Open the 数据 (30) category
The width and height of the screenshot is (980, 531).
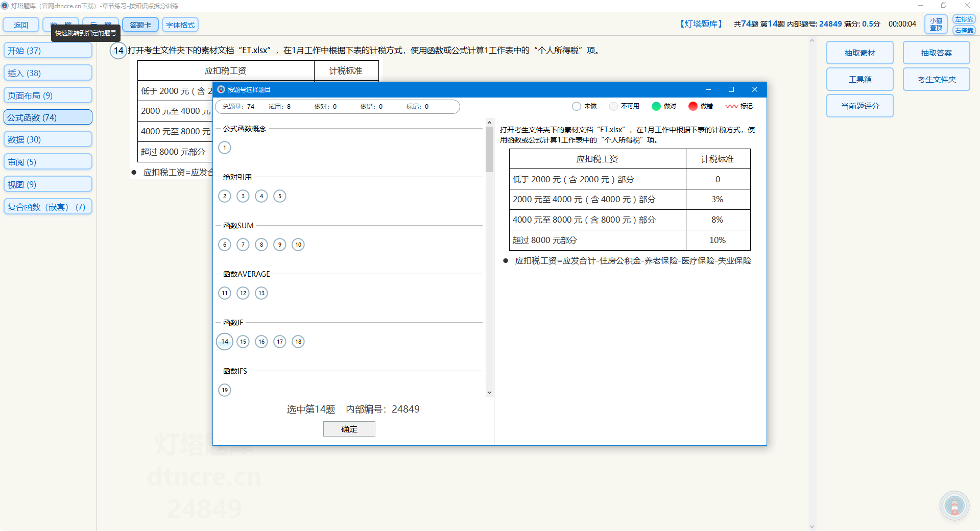(48, 139)
